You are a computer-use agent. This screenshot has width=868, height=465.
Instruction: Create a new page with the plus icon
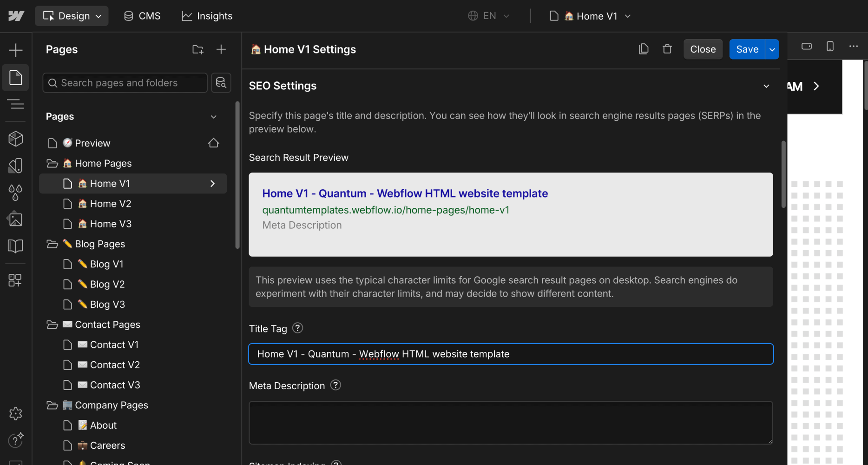(x=221, y=49)
